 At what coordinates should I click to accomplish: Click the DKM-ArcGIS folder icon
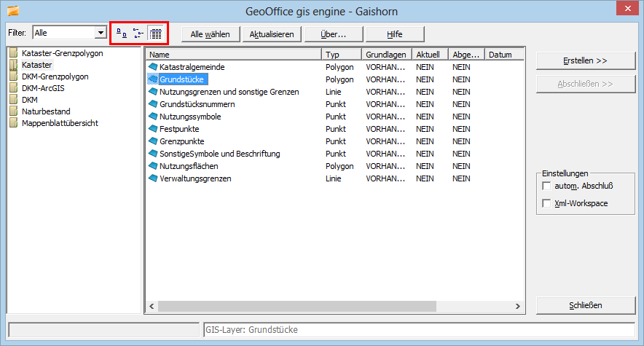[14, 88]
